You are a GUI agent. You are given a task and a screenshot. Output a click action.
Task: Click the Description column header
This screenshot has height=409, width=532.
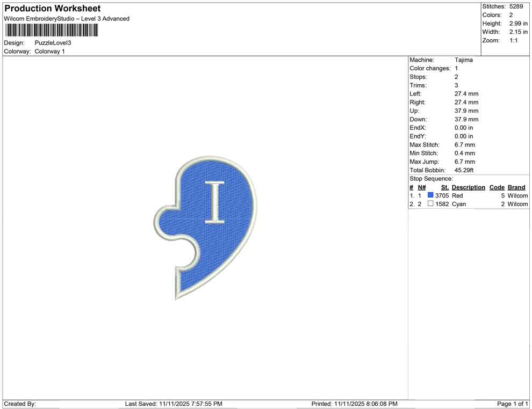point(469,187)
